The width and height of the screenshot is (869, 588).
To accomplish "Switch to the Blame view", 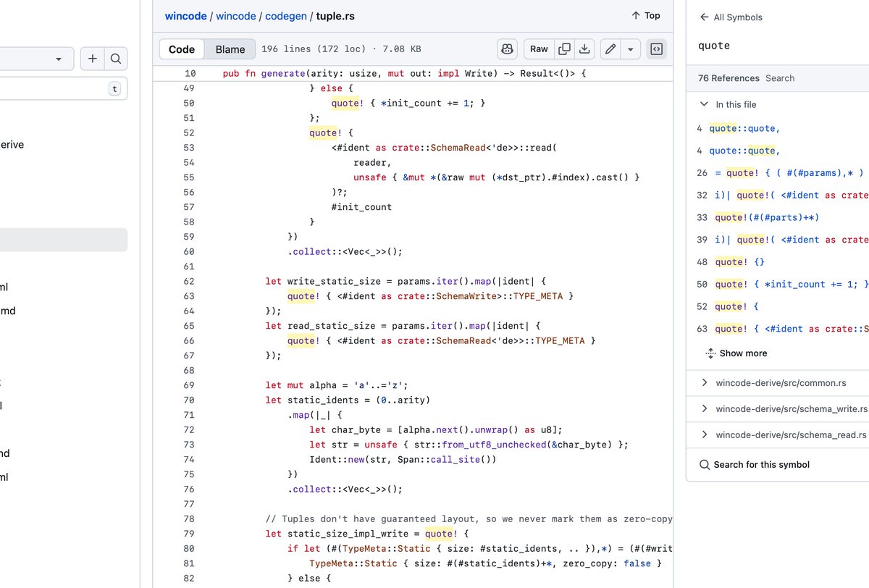I will click(x=230, y=49).
